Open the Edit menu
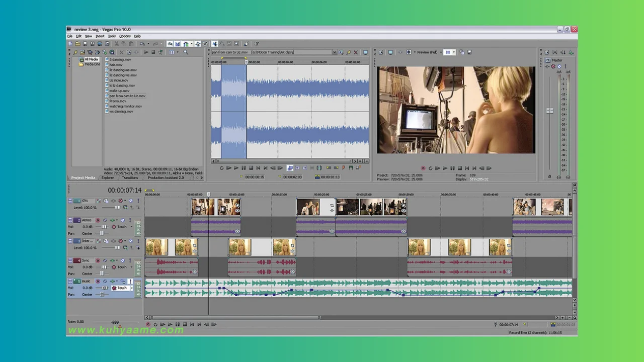 point(79,36)
